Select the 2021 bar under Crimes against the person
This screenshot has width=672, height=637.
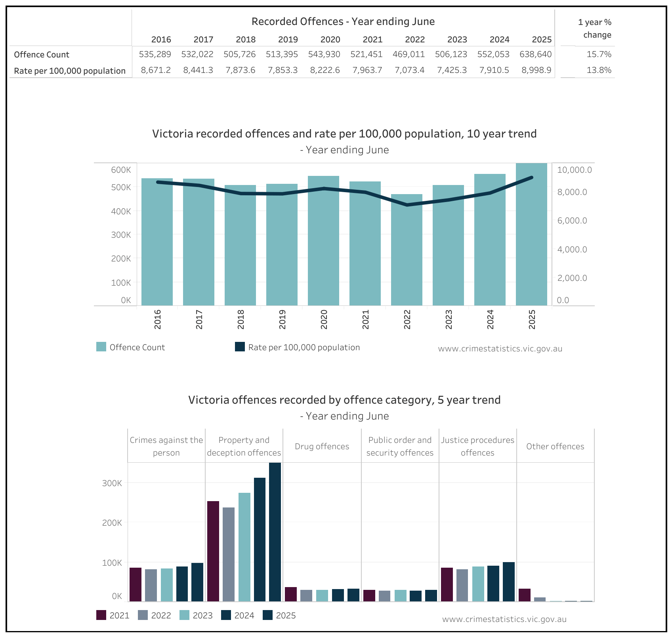point(136,584)
